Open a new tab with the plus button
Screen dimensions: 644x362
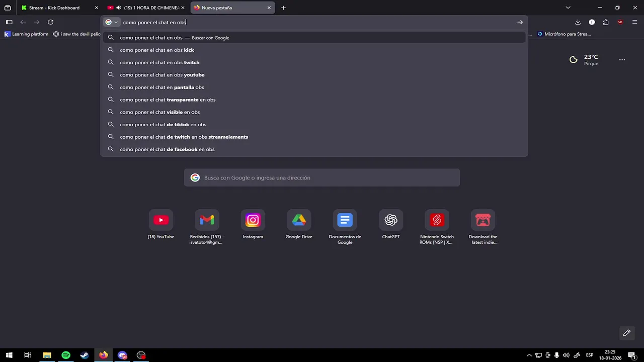point(283,8)
